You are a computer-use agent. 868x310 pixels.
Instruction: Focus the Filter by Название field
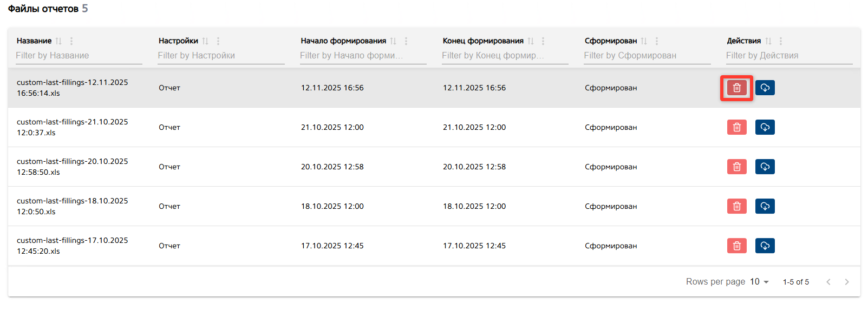[79, 56]
